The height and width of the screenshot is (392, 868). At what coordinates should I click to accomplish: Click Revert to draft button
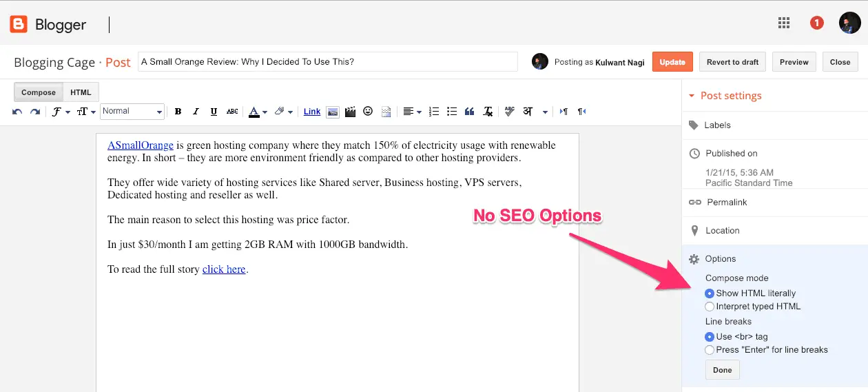(732, 62)
